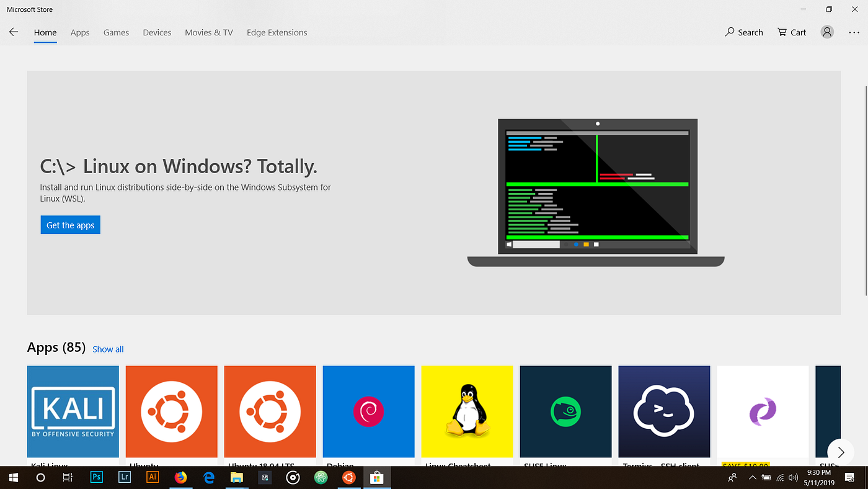Open the Linux Cheatsheet penguin tile
Image resolution: width=868 pixels, height=489 pixels.
467,411
